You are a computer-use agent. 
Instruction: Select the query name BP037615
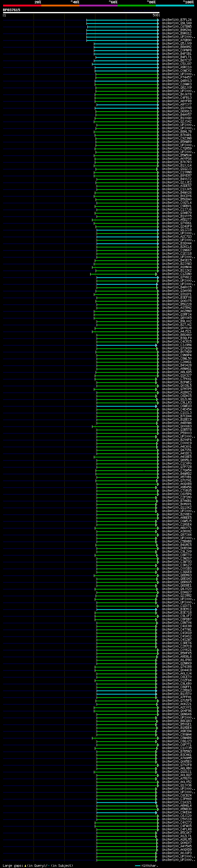[11, 10]
